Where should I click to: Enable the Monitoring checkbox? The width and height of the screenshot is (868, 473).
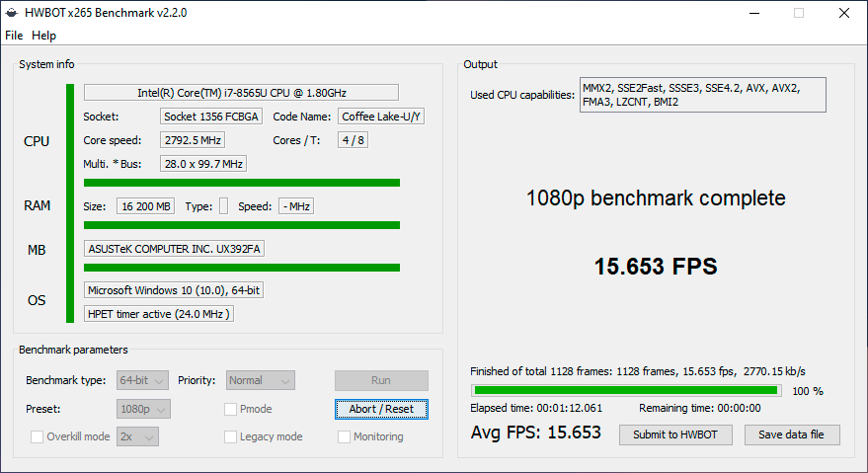click(344, 437)
